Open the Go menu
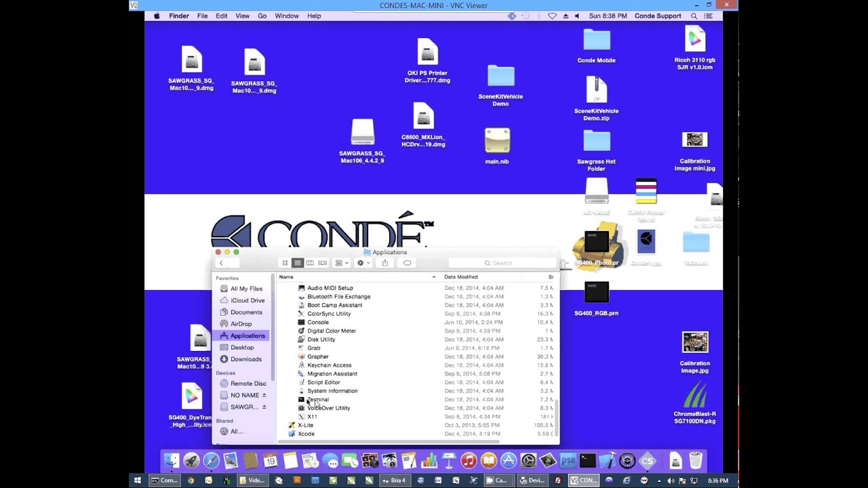The width and height of the screenshot is (868, 488). (262, 16)
